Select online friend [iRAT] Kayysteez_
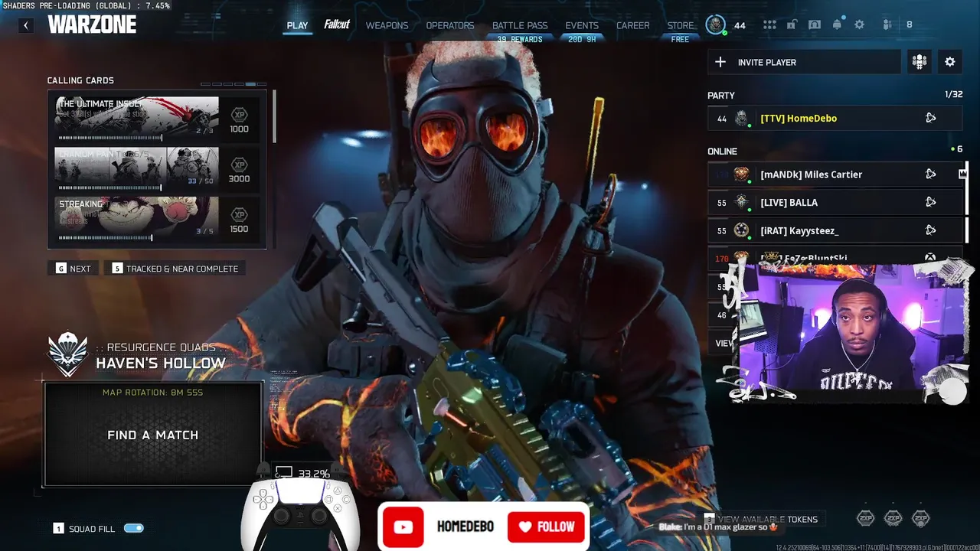This screenshot has width=980, height=551. click(x=835, y=230)
